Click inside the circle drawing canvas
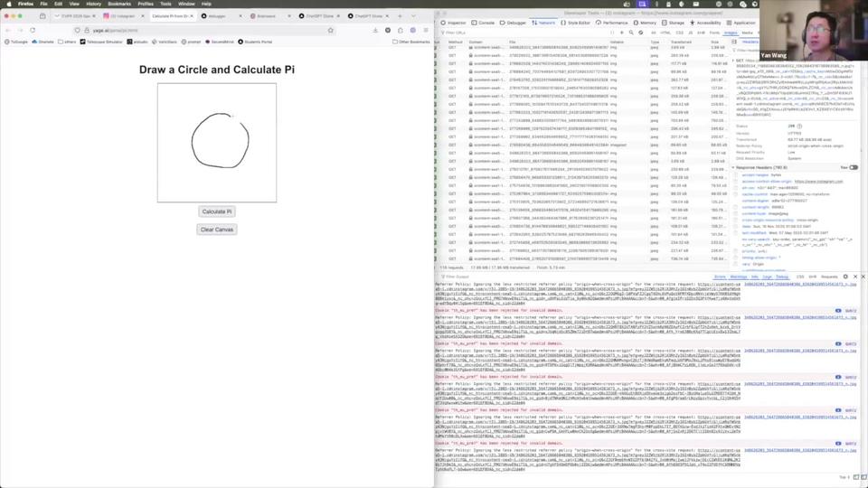Screen dimensions: 868x488 (216, 143)
